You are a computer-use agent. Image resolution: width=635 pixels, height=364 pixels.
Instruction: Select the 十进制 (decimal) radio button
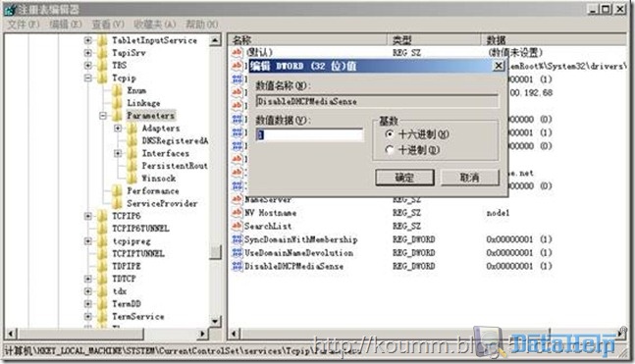pyautogui.click(x=390, y=150)
